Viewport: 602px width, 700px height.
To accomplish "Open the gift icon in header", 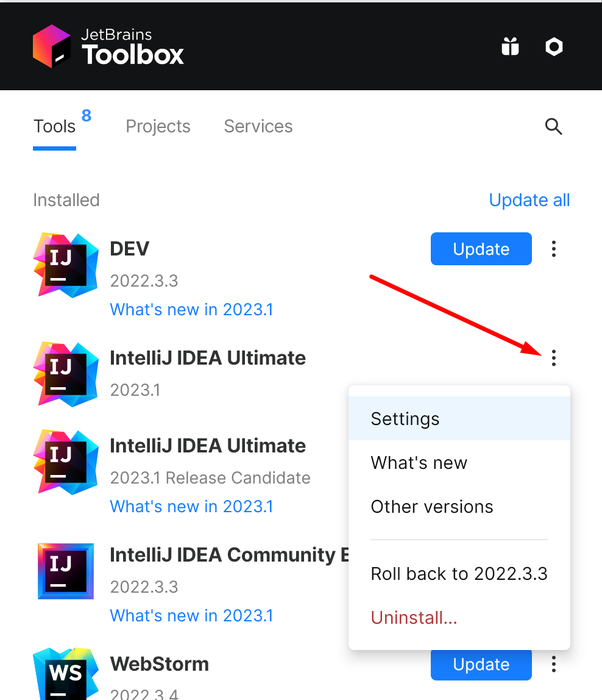I will [510, 46].
